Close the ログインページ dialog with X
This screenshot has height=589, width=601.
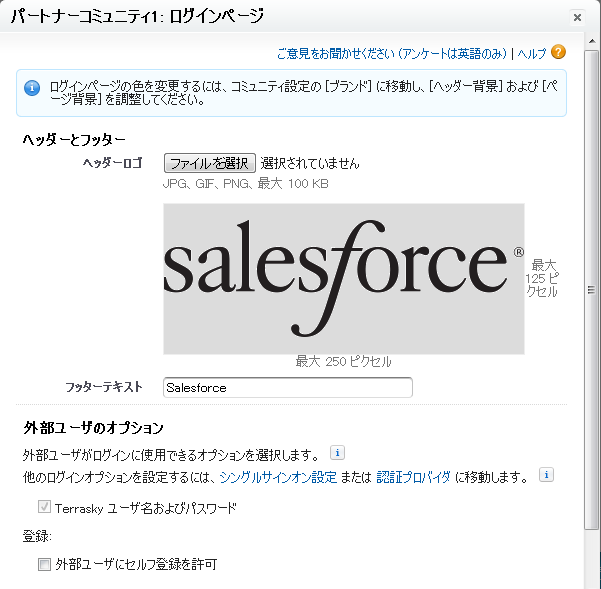tap(577, 17)
